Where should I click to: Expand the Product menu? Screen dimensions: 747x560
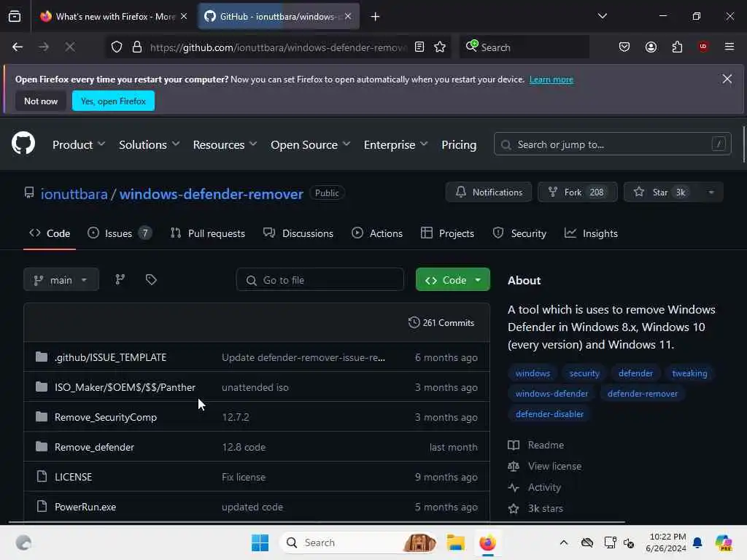[x=79, y=144]
